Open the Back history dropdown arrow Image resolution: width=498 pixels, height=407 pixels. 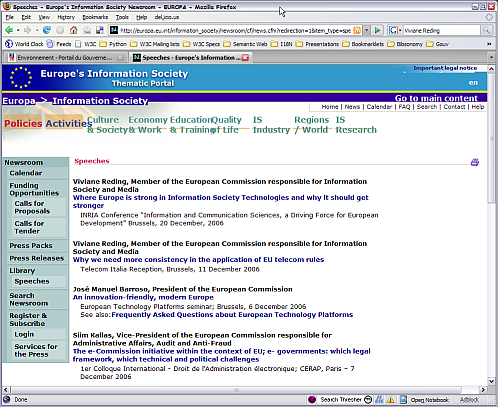point(18,30)
